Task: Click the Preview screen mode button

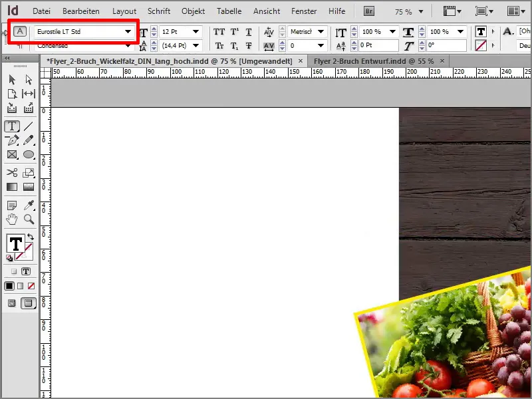Action: 29,303
